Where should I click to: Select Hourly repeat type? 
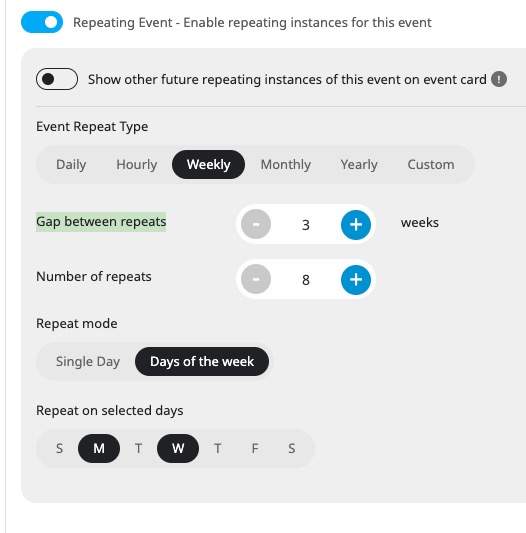tap(137, 165)
